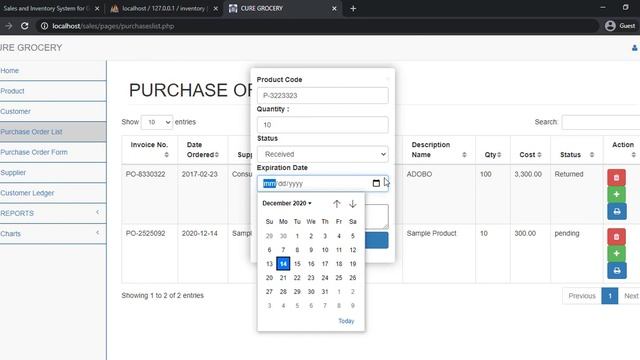Go to previous month with up arrow
Image resolution: width=640 pixels, height=360 pixels.
(x=336, y=204)
